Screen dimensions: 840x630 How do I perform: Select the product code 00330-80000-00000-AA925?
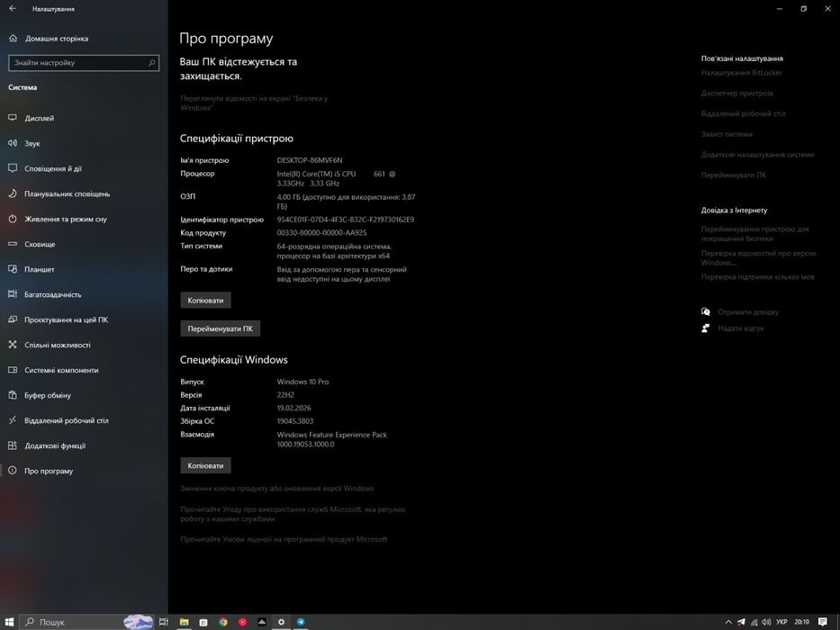click(322, 232)
